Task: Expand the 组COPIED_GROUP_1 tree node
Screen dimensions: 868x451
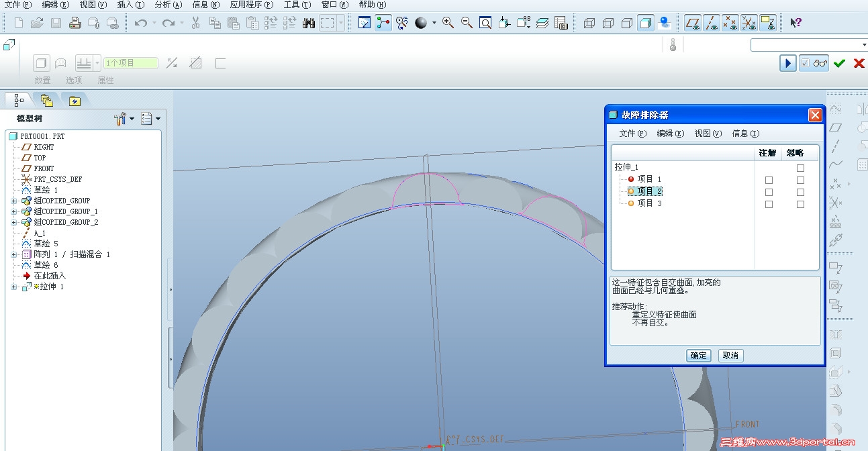Action: 14,211
